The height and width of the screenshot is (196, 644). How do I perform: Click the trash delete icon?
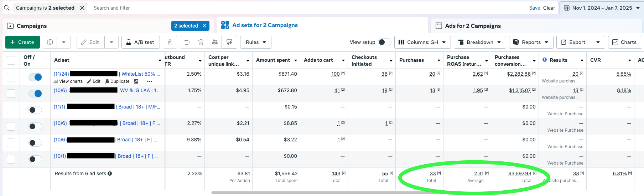pyautogui.click(x=201, y=42)
